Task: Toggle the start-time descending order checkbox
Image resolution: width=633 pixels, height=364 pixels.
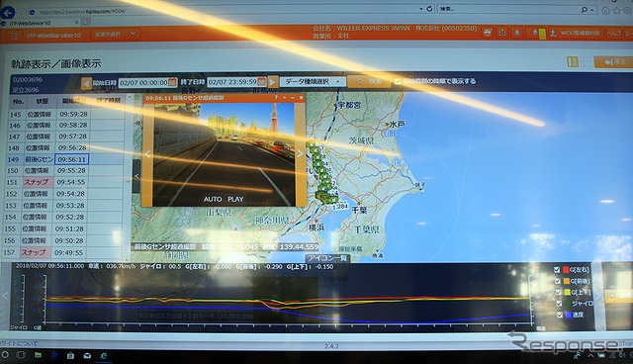Action: 398,81
